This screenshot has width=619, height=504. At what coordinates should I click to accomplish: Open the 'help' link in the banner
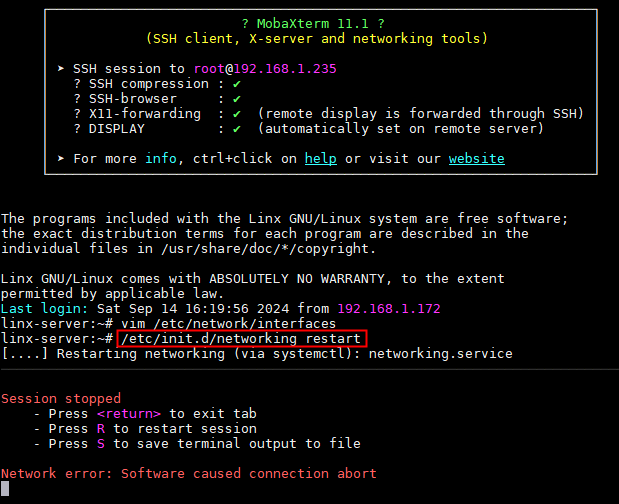(x=321, y=159)
